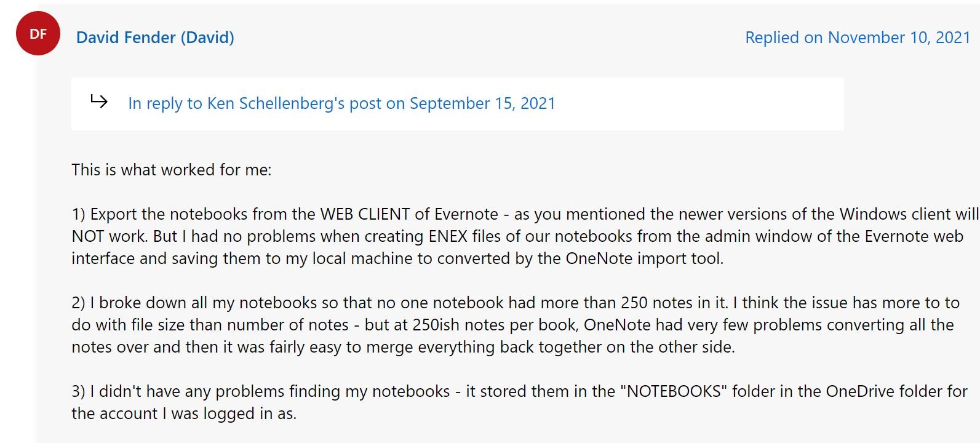Open the reply to Ken Schellenberg's post link
This screenshot has width=980, height=443.
point(341,103)
